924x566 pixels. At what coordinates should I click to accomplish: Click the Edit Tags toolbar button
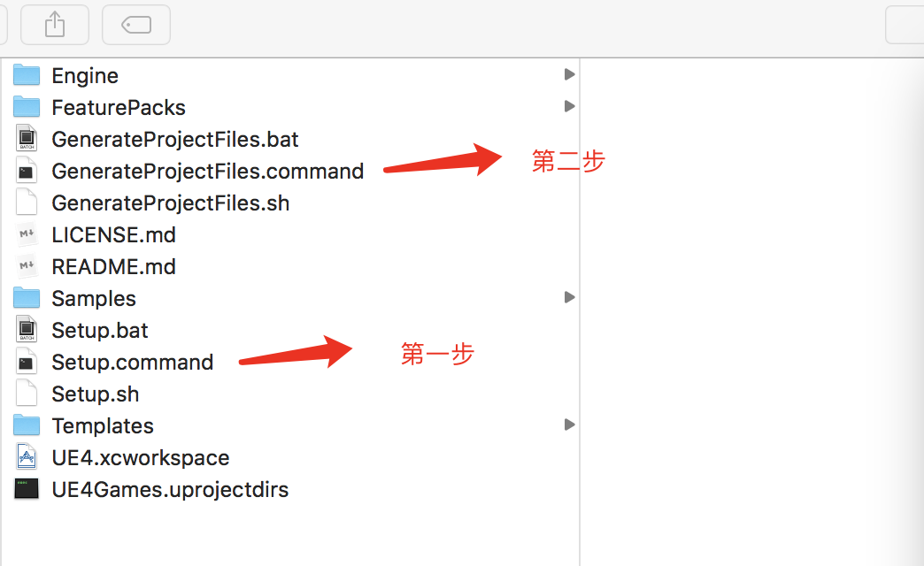coord(136,25)
